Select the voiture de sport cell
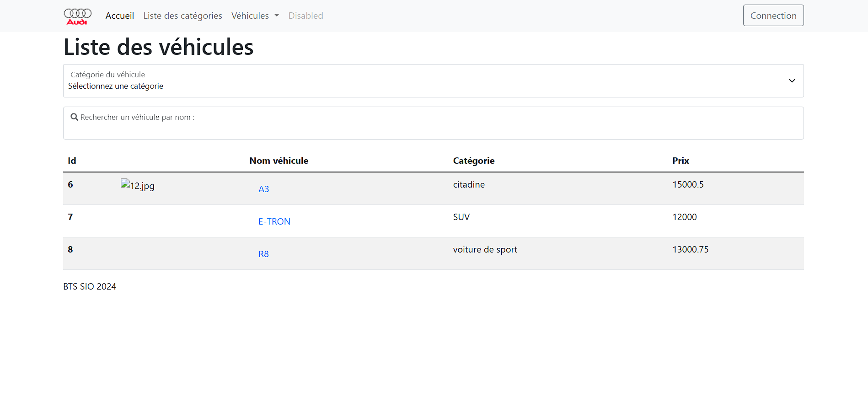This screenshot has width=868, height=398. tap(485, 249)
